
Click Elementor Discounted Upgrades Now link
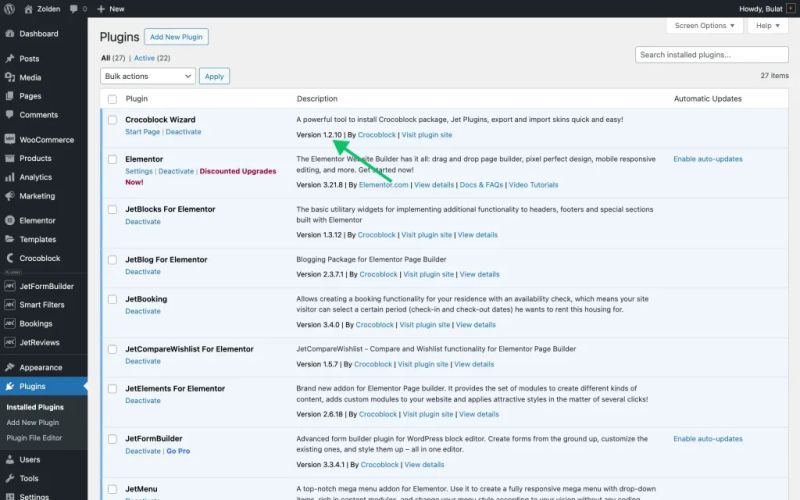pos(201,177)
